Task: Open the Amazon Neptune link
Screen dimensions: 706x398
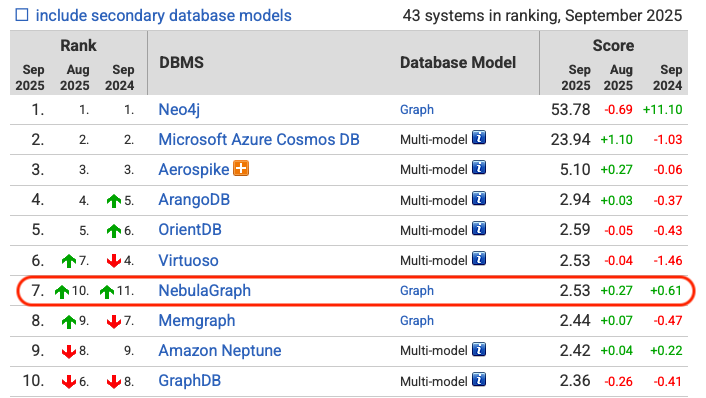Action: point(220,351)
